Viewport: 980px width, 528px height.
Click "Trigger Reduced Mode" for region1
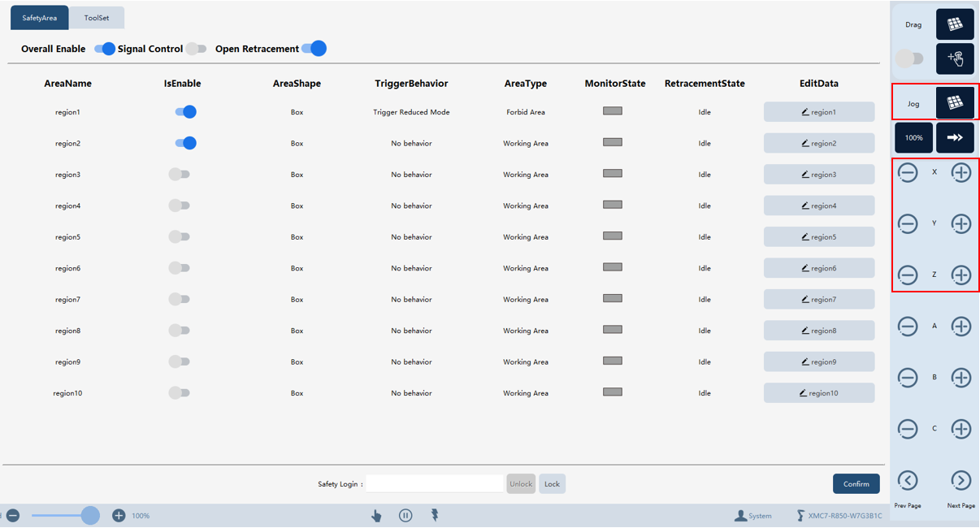pos(411,112)
